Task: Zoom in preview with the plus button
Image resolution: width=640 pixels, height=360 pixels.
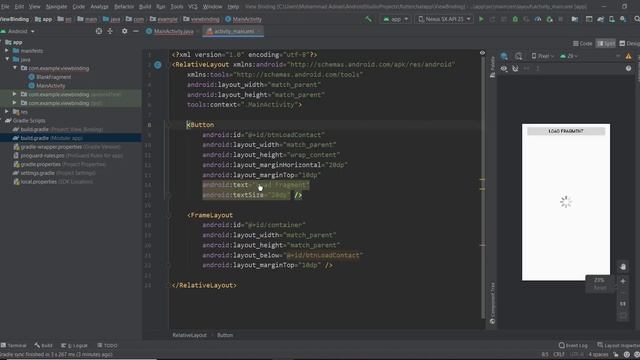Action: [623, 281]
